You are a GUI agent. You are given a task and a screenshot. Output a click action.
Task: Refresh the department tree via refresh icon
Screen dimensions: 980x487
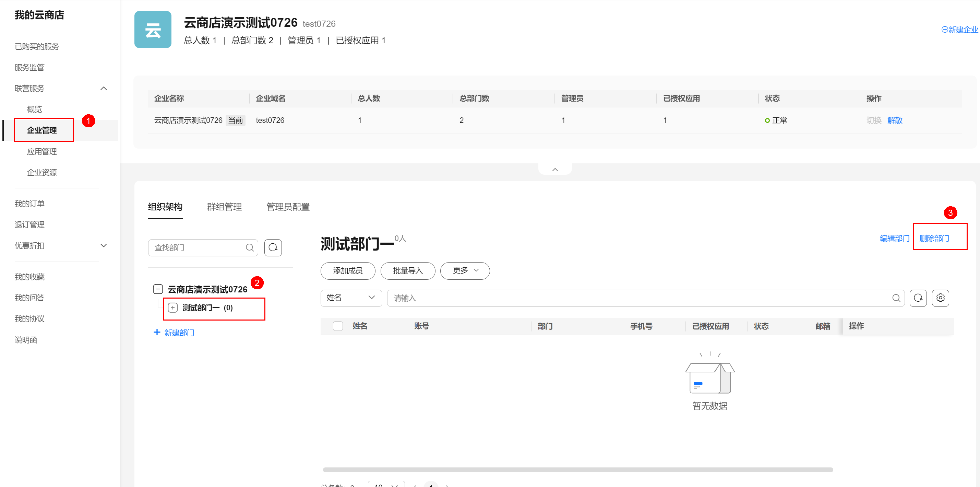coord(273,247)
